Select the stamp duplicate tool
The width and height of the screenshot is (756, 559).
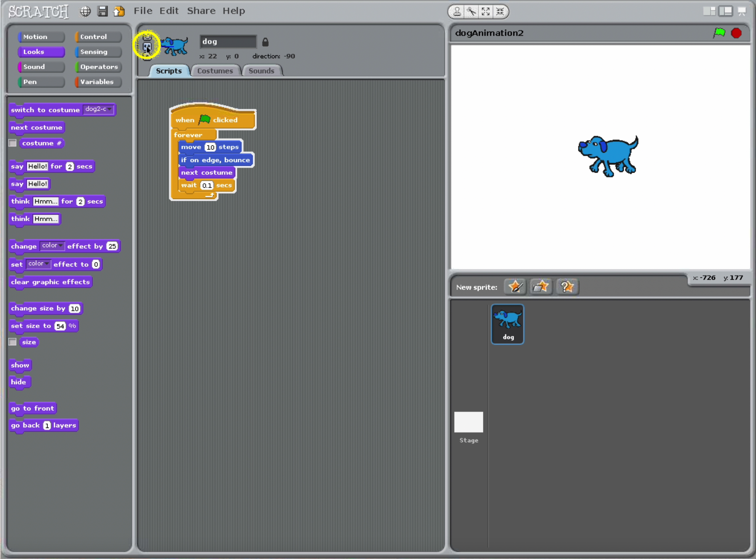point(457,12)
